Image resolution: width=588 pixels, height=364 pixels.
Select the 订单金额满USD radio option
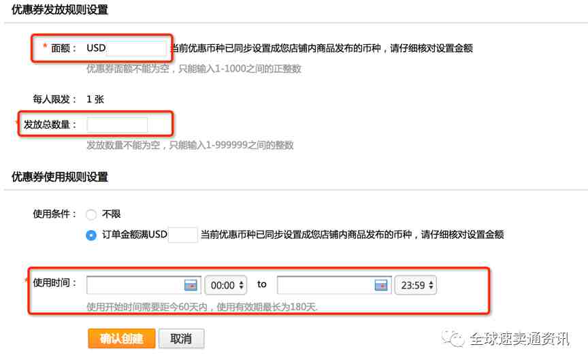pos(91,235)
